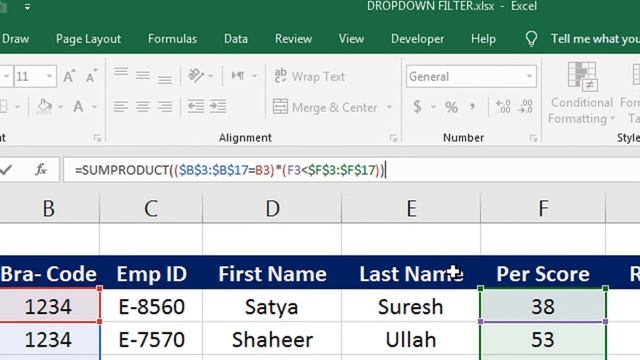Apply Middle Align to cell
The width and height of the screenshot is (640, 360).
143,76
